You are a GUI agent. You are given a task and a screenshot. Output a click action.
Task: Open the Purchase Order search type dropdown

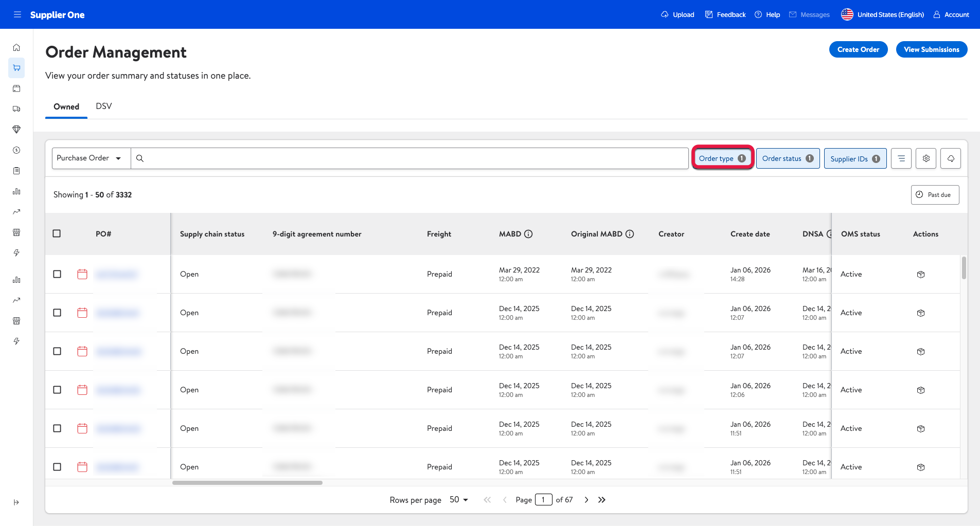[91, 158]
